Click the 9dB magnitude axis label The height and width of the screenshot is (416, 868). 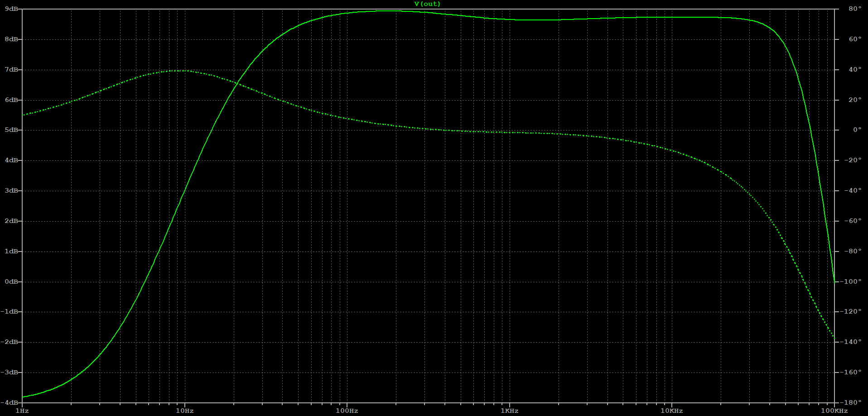pyautogui.click(x=12, y=9)
